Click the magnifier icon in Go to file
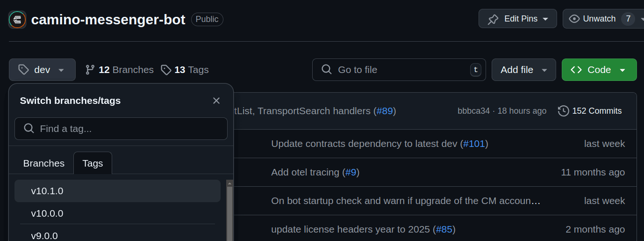The height and width of the screenshot is (241, 644). click(x=327, y=70)
